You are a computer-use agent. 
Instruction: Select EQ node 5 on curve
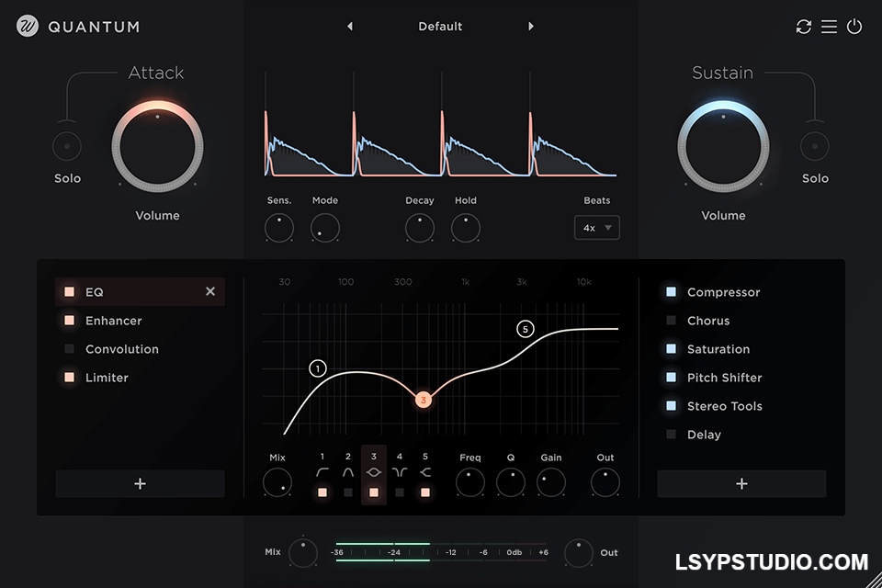point(526,329)
